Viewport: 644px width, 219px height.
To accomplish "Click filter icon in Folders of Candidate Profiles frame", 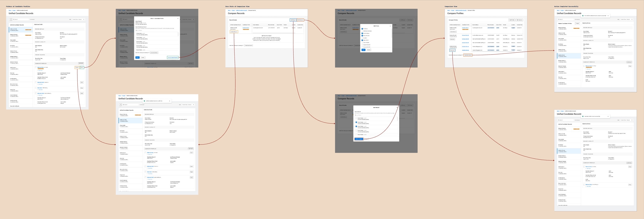I will [11, 19].
